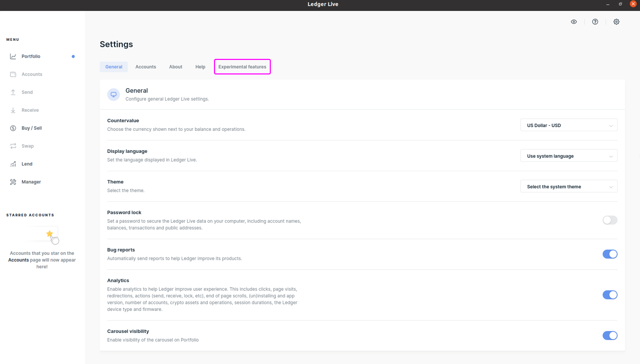Toggle off Carousel visibility
The width and height of the screenshot is (640, 364).
610,336
